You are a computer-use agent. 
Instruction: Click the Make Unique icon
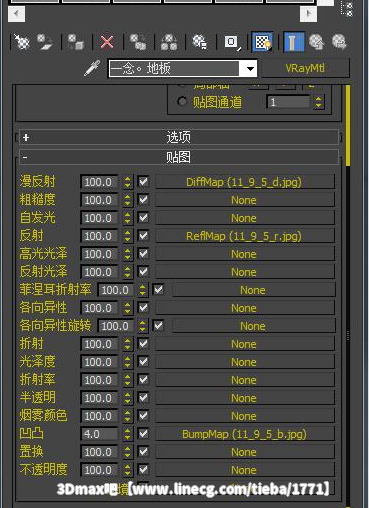[x=169, y=42]
